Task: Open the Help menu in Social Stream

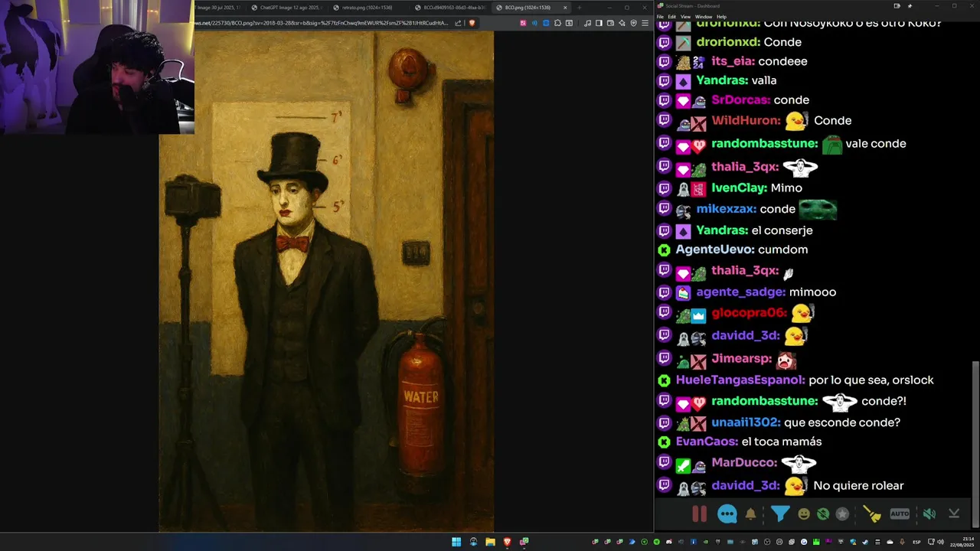Action: point(722,16)
